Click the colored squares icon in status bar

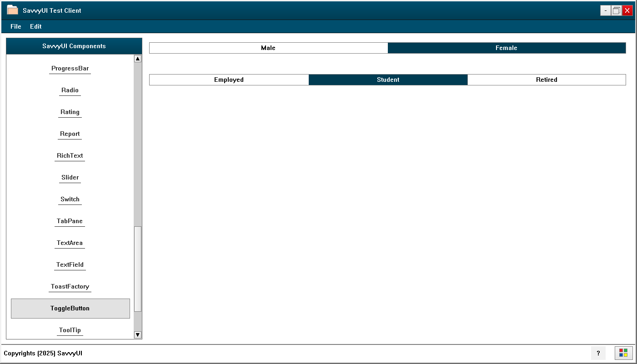coord(623,353)
